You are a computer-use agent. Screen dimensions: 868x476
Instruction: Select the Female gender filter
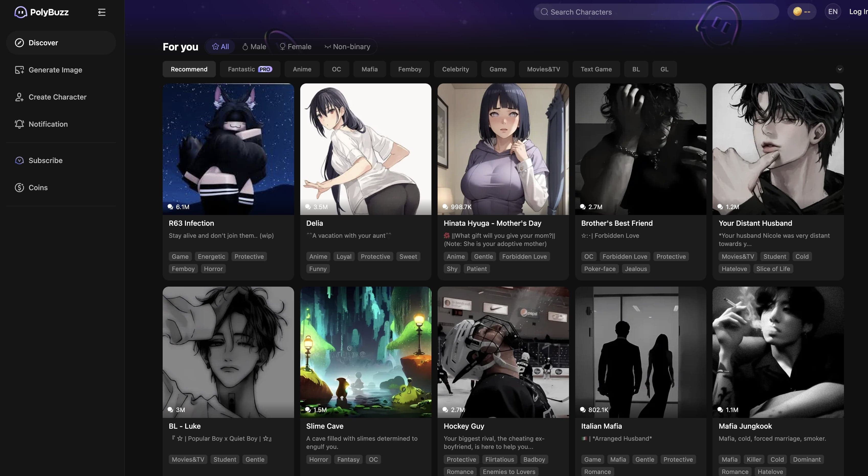pos(295,47)
